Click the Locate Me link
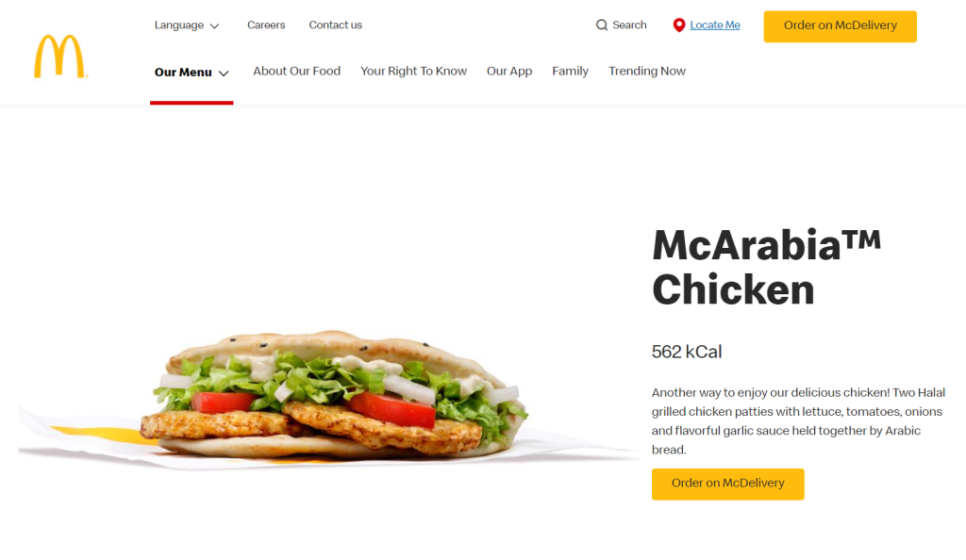 click(715, 25)
